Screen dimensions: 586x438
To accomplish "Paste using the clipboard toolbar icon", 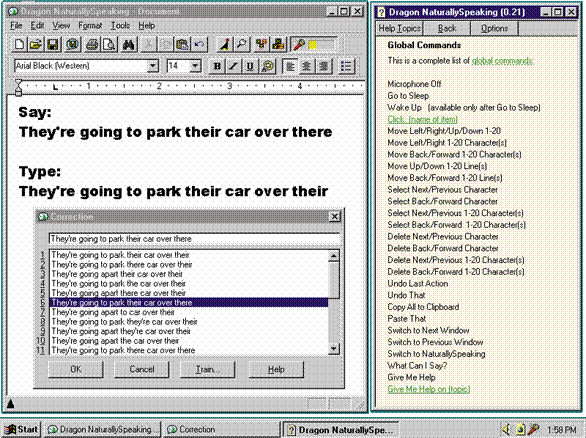I will (x=182, y=45).
